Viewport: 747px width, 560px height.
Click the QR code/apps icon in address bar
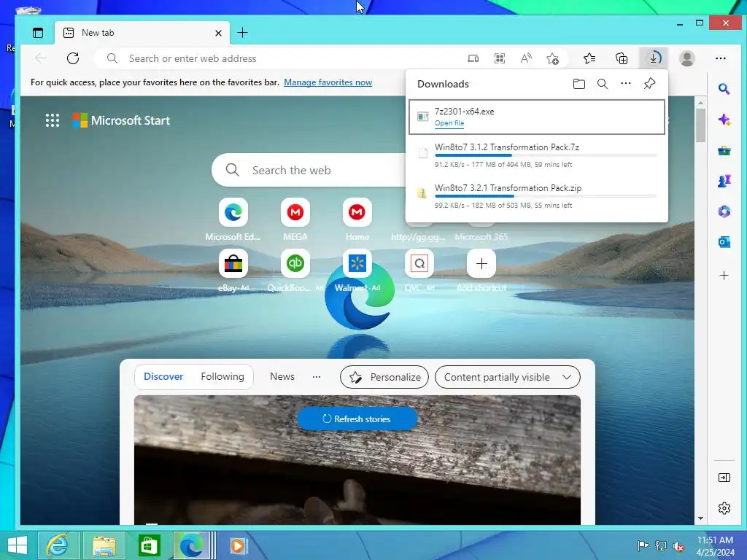coord(499,58)
